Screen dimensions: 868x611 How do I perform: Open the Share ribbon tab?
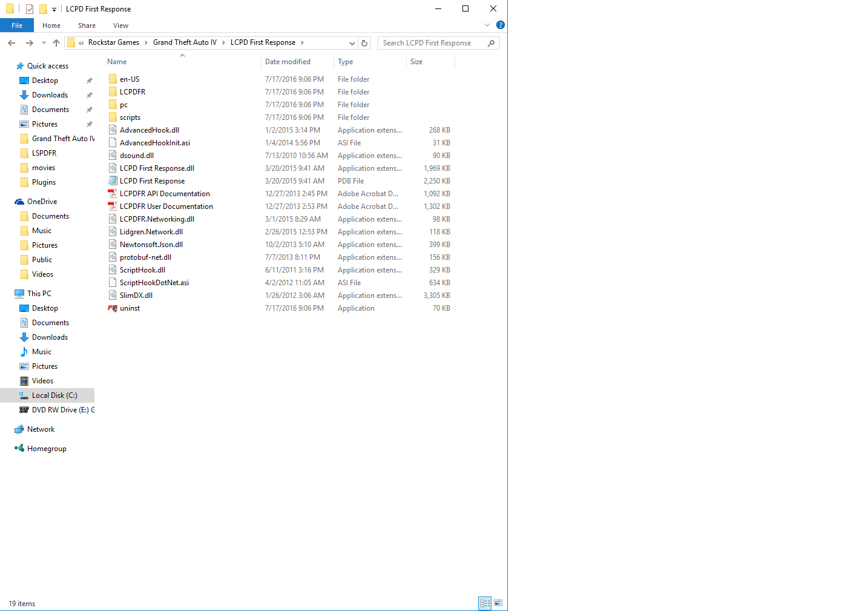tap(87, 25)
